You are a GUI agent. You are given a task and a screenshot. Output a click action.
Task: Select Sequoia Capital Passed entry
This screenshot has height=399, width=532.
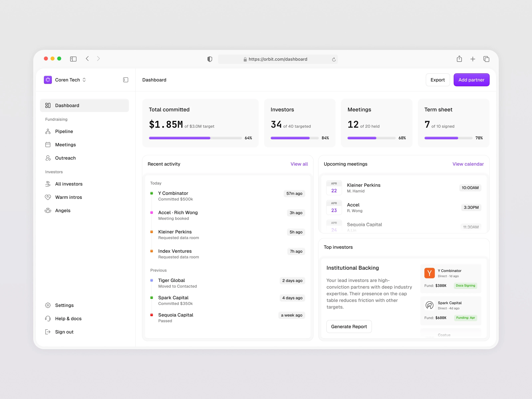[x=228, y=318]
